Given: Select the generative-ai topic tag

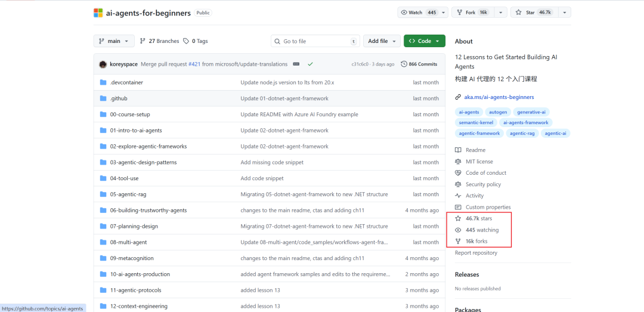Looking at the screenshot, I should [531, 112].
